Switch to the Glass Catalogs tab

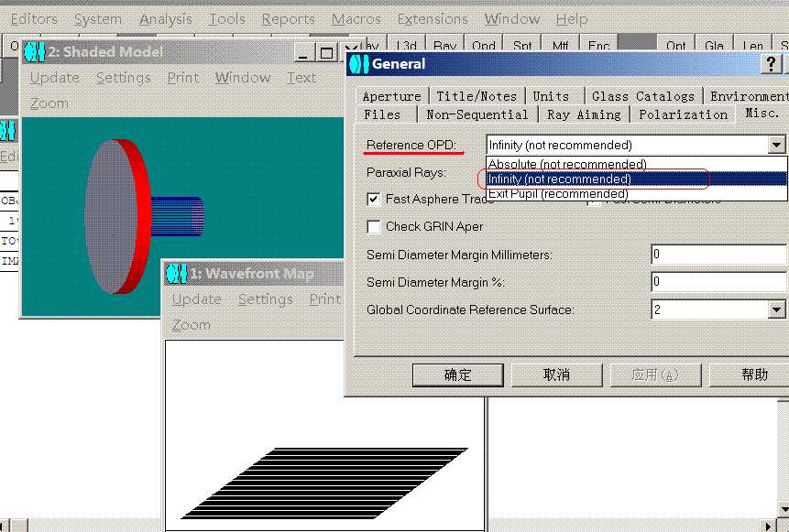point(643,96)
